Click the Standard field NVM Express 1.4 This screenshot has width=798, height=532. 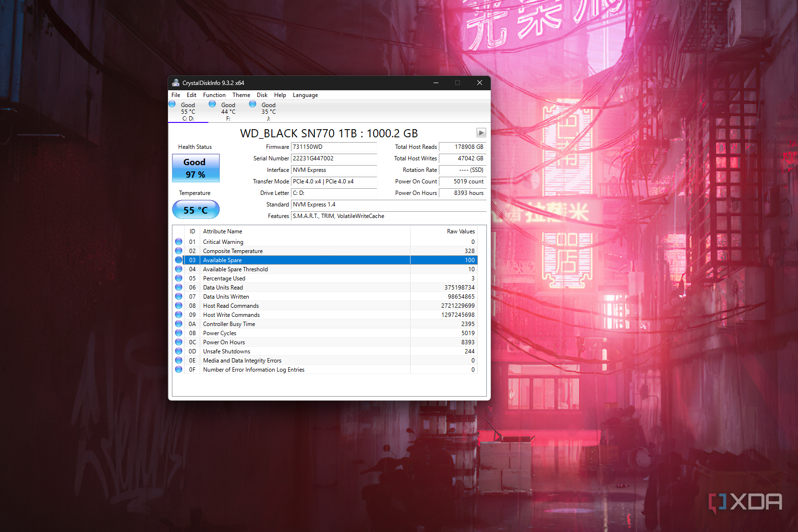click(389, 205)
